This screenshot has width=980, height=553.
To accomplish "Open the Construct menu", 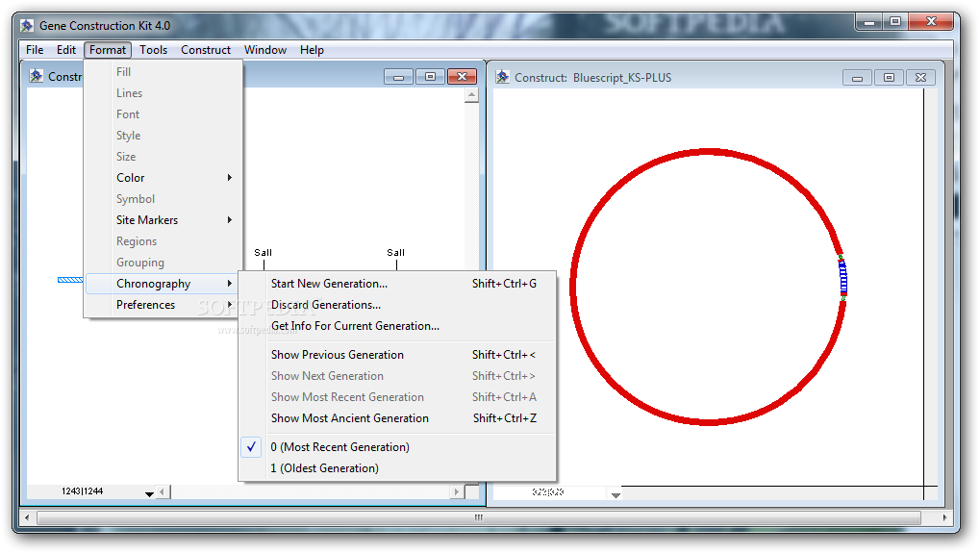I will [206, 50].
